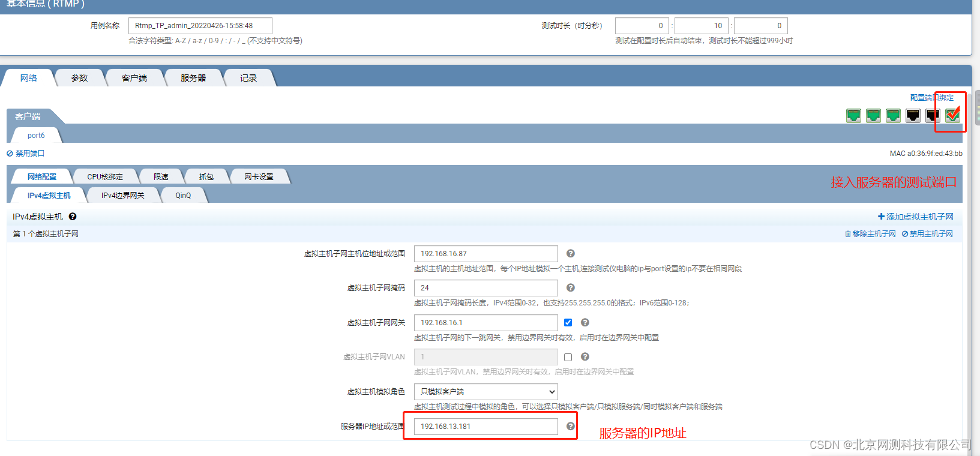Screen dimensions: 980x456
Task: Enable the 虚拟主机子网VLAN checkbox
Action: [568, 357]
